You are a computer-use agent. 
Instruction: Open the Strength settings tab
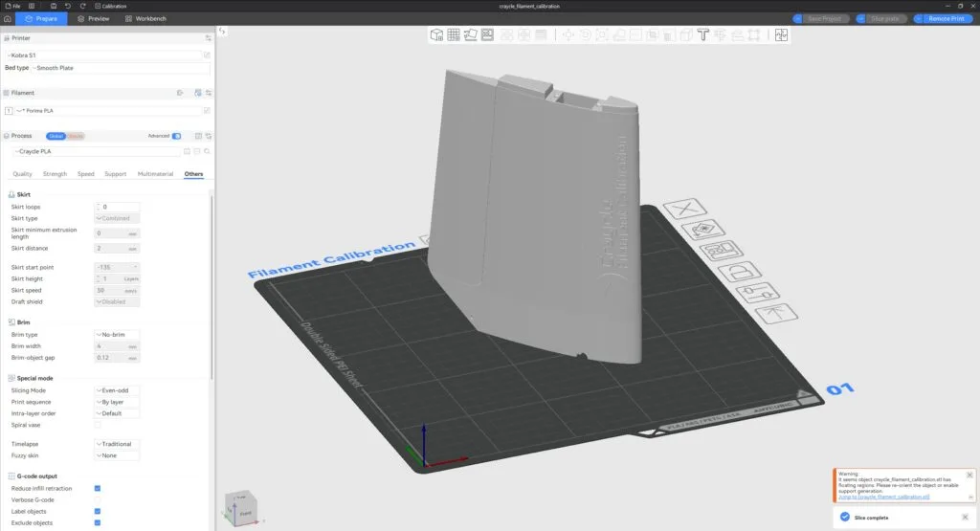[x=55, y=174]
